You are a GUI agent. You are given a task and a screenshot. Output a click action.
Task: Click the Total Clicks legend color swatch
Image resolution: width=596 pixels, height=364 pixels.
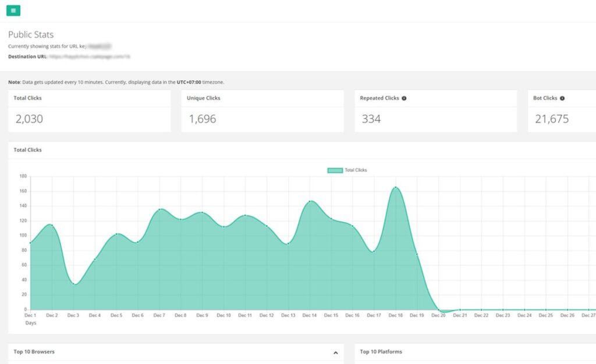coord(335,170)
